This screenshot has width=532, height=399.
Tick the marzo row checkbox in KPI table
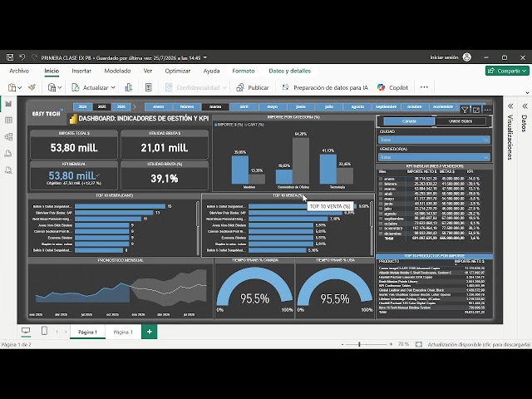tap(381, 189)
